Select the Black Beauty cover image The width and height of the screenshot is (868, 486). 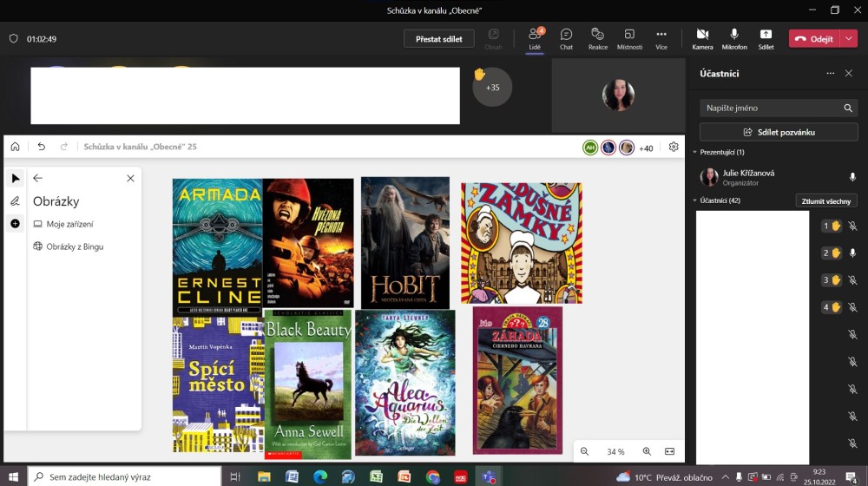click(x=308, y=384)
